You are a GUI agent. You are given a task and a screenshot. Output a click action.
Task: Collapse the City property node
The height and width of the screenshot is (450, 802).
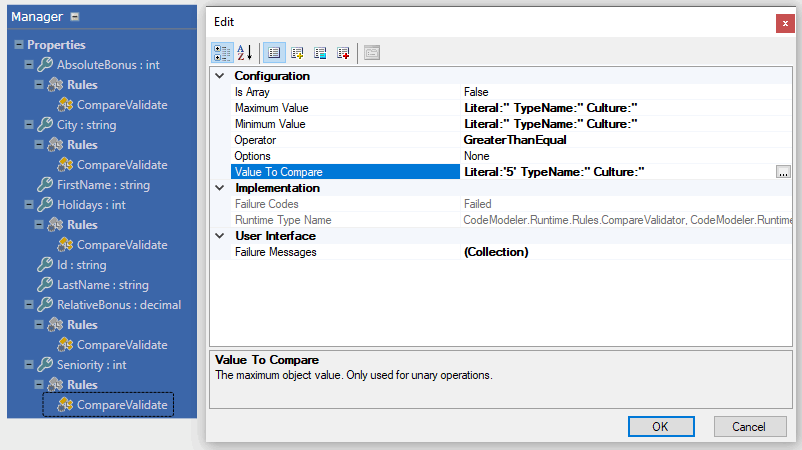pos(29,124)
